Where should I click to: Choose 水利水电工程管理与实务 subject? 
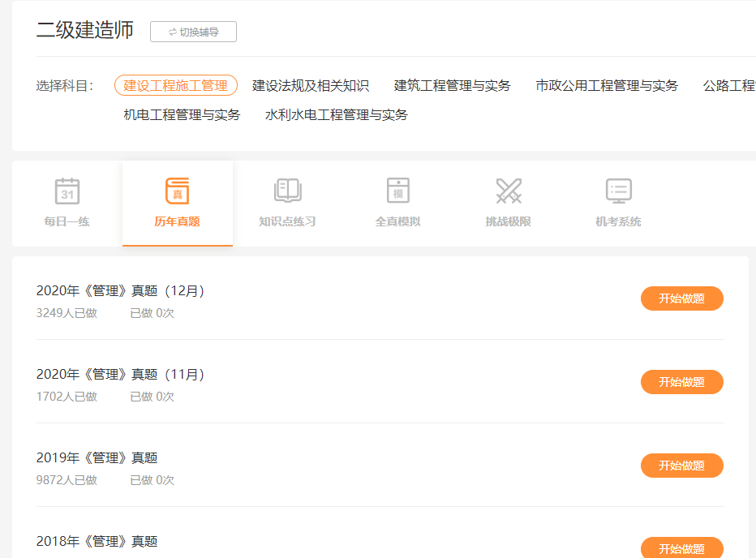click(x=336, y=115)
